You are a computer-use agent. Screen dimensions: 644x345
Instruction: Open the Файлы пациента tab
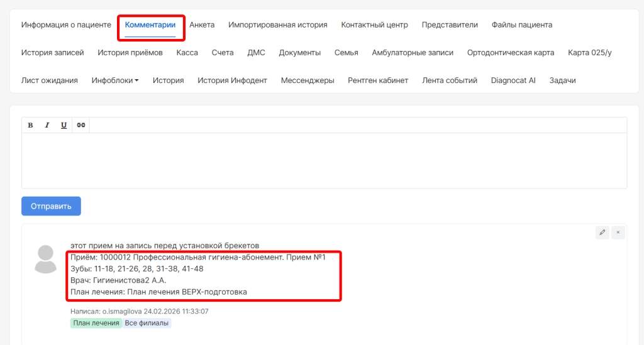(522, 25)
